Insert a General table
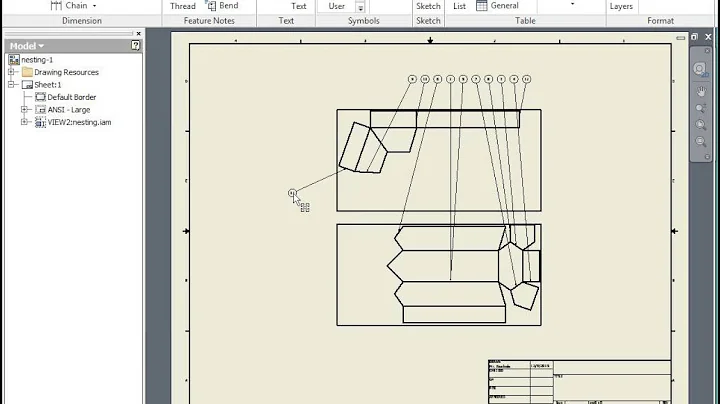This screenshot has height=404, width=720. click(498, 6)
